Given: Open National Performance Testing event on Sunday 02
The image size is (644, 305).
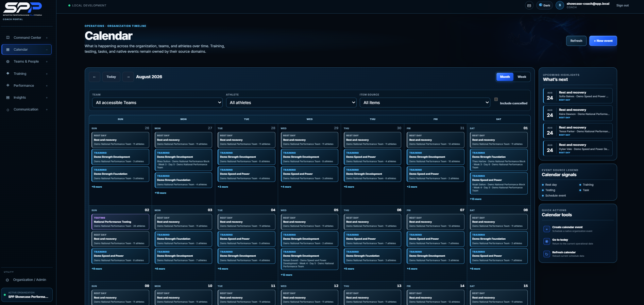Looking at the screenshot, I should coord(120,222).
